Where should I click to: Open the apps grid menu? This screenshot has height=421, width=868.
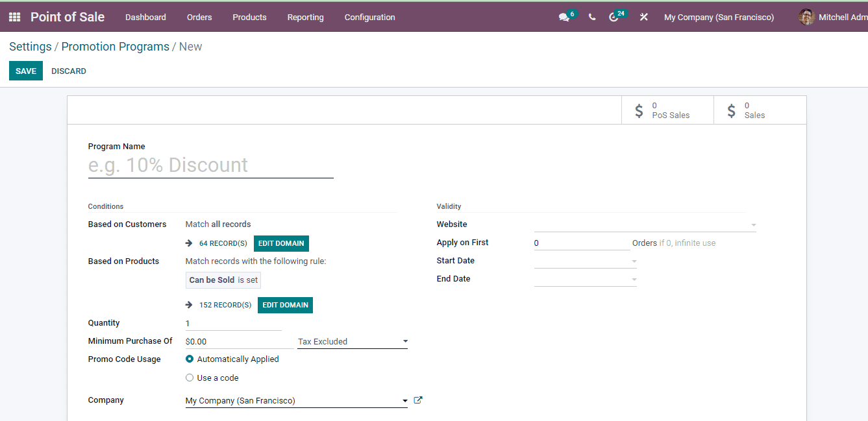[x=14, y=17]
